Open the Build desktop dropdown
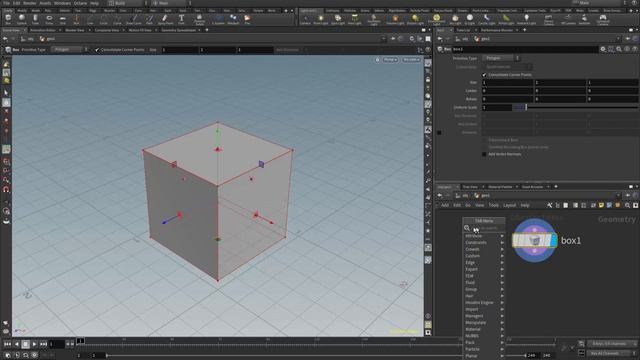The width and height of the screenshot is (640, 360). coord(128,3)
